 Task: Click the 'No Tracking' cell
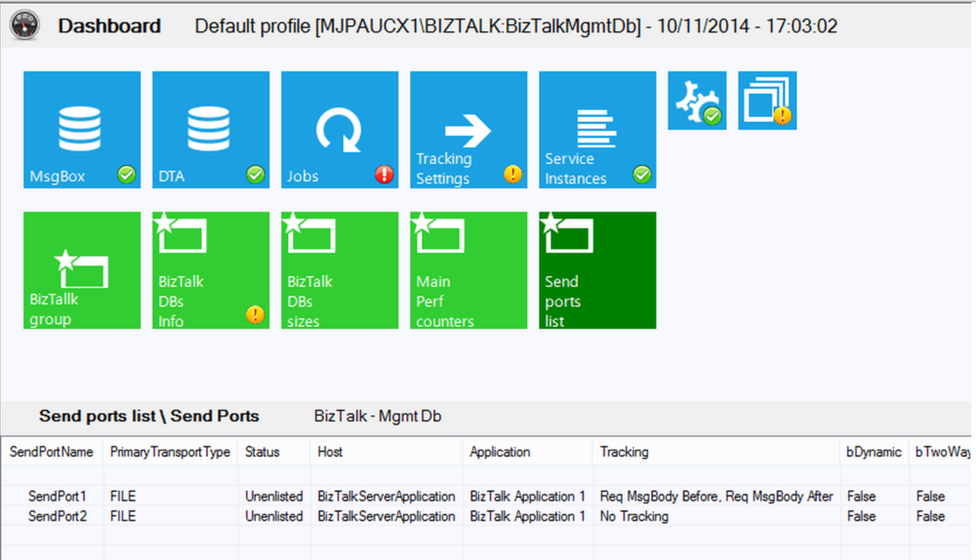click(x=634, y=516)
